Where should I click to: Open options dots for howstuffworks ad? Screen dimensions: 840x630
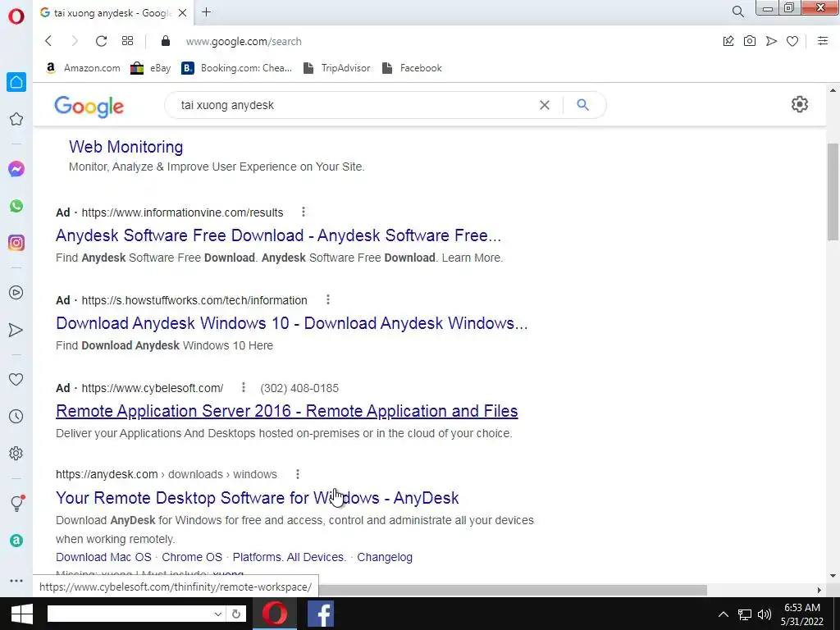(328, 300)
